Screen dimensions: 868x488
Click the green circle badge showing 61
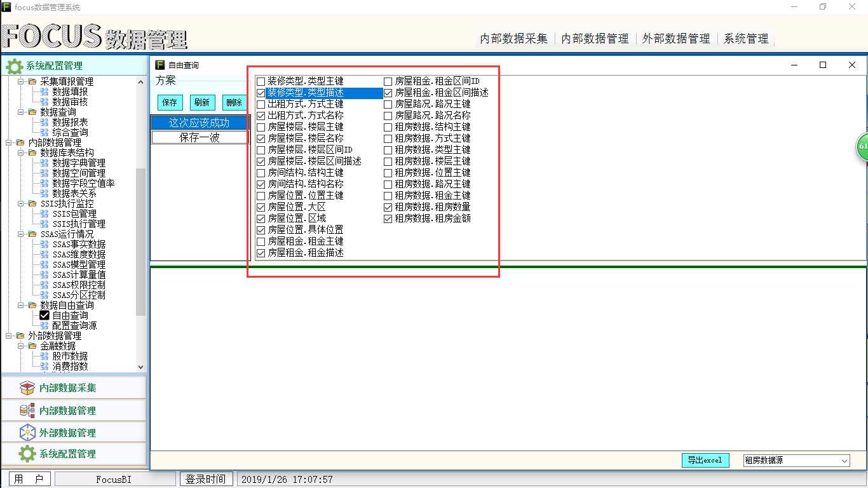point(862,147)
